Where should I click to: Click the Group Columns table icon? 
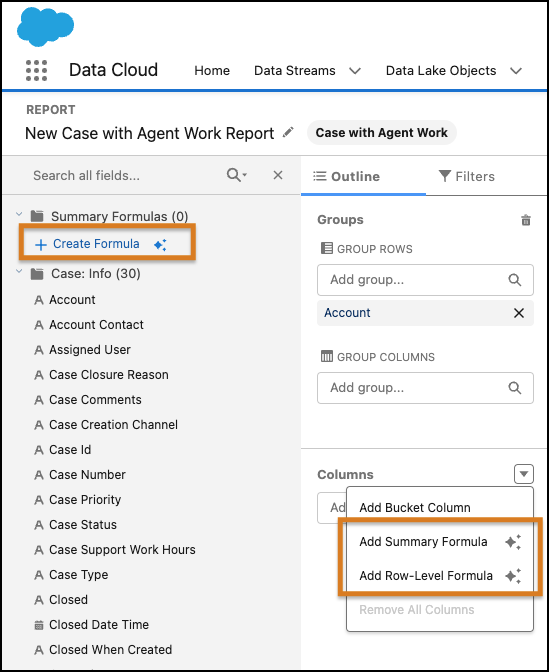tap(327, 356)
